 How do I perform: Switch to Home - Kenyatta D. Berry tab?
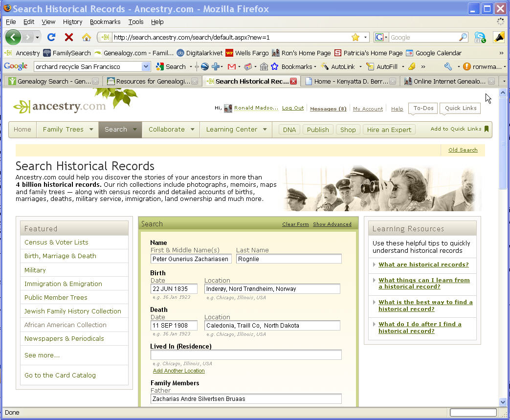coord(350,81)
